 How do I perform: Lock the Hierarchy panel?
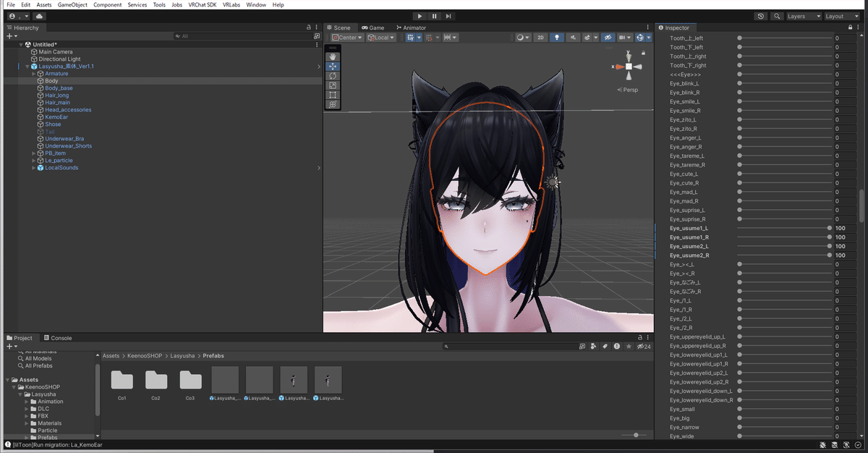point(308,27)
